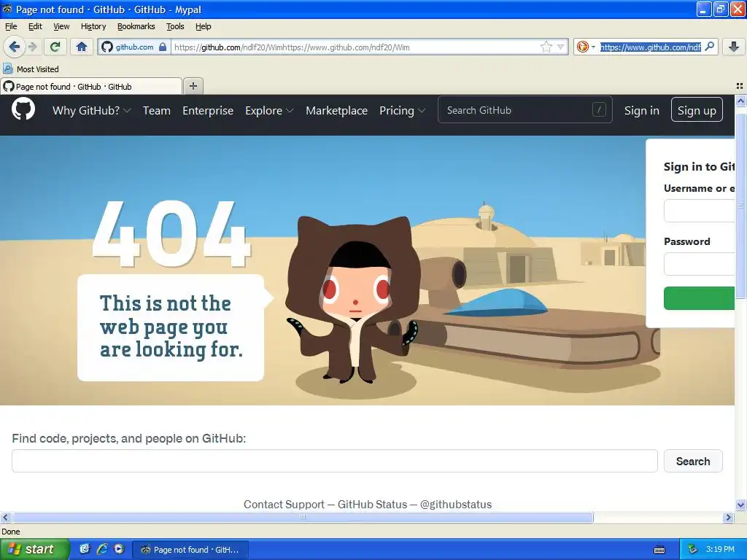This screenshot has height=560, width=747.
Task: Open the File menu
Action: pyautogui.click(x=11, y=26)
